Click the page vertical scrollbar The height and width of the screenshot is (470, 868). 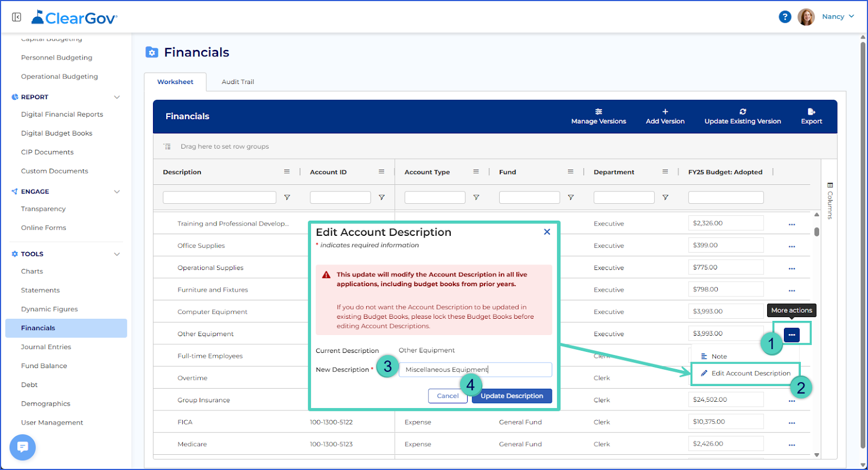(x=863, y=244)
